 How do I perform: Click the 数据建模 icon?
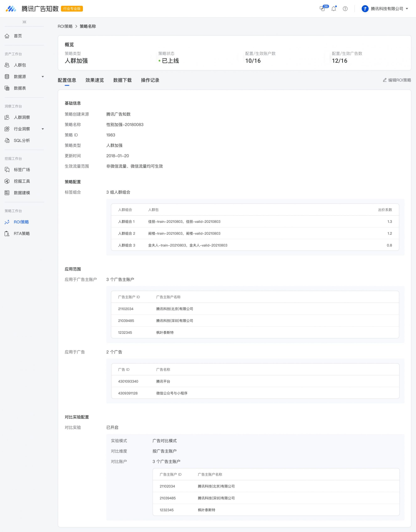7,193
